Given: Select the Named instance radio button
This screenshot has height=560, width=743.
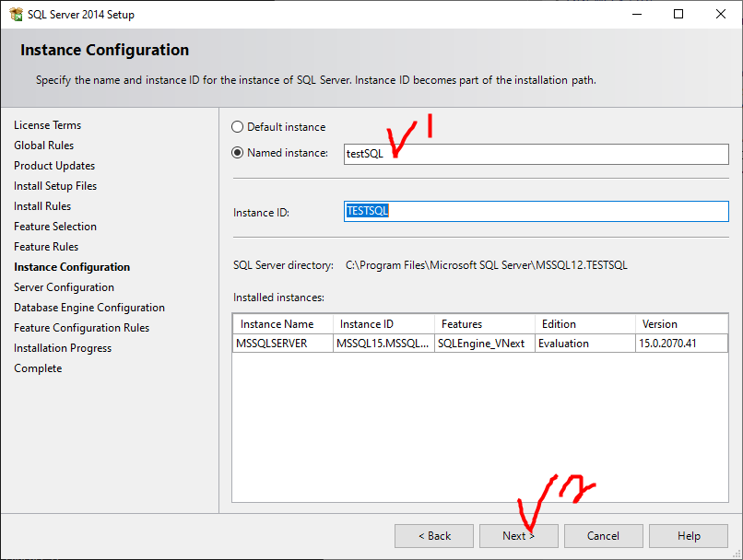Looking at the screenshot, I should 237,153.
